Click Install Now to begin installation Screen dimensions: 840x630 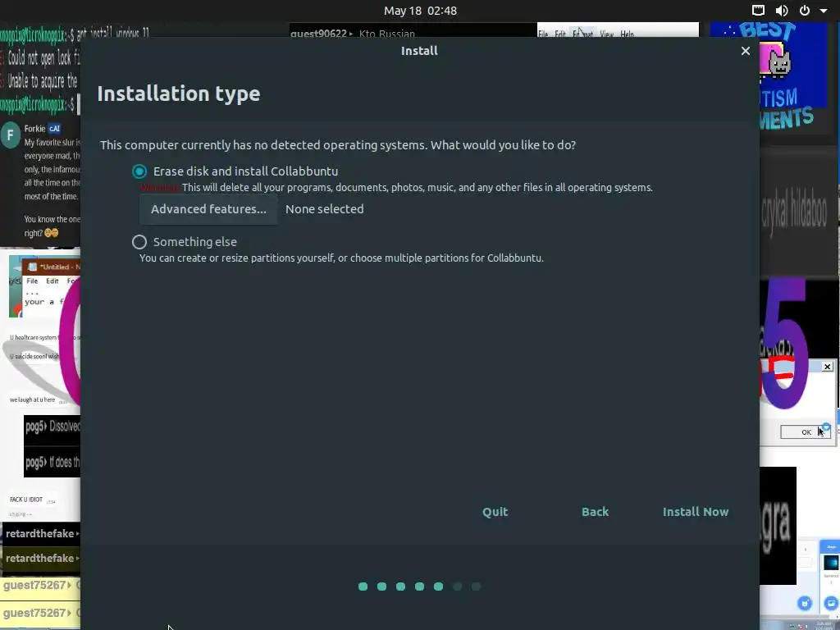696,512
